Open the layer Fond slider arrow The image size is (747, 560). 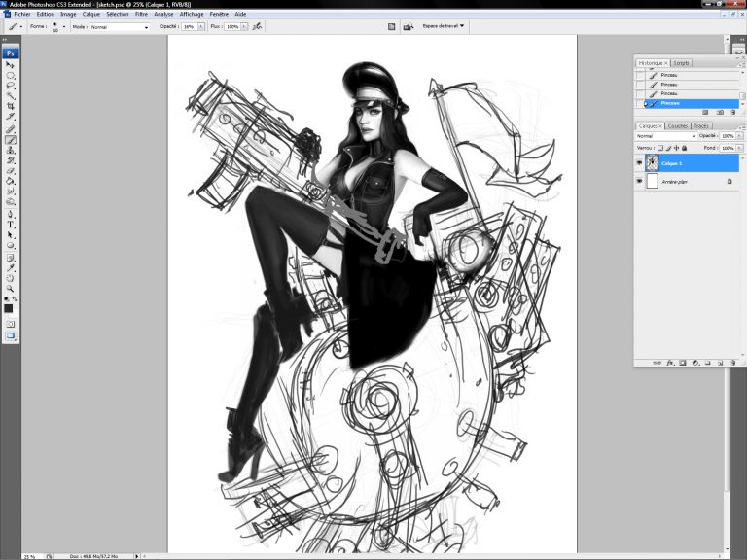coord(739,148)
